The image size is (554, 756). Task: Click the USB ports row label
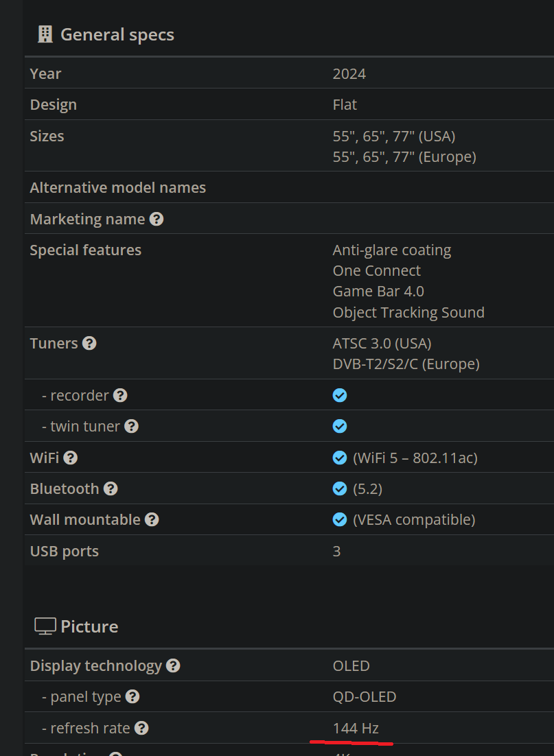(x=64, y=551)
